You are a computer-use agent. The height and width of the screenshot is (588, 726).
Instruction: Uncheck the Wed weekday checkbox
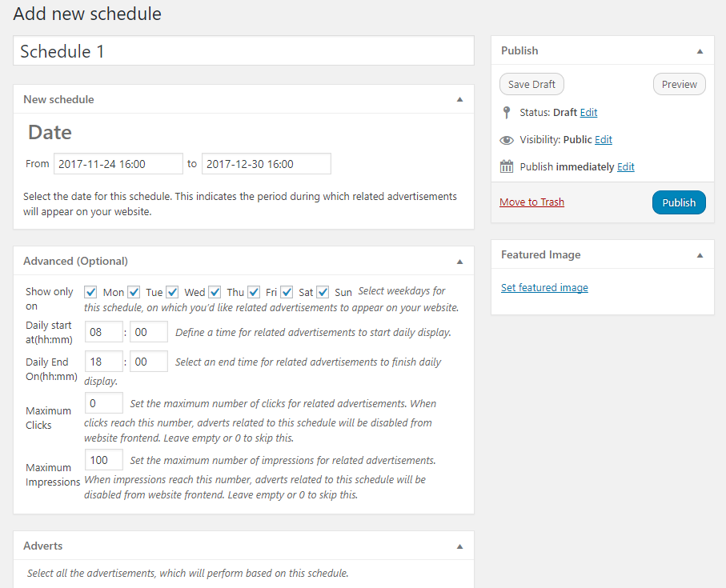click(172, 292)
